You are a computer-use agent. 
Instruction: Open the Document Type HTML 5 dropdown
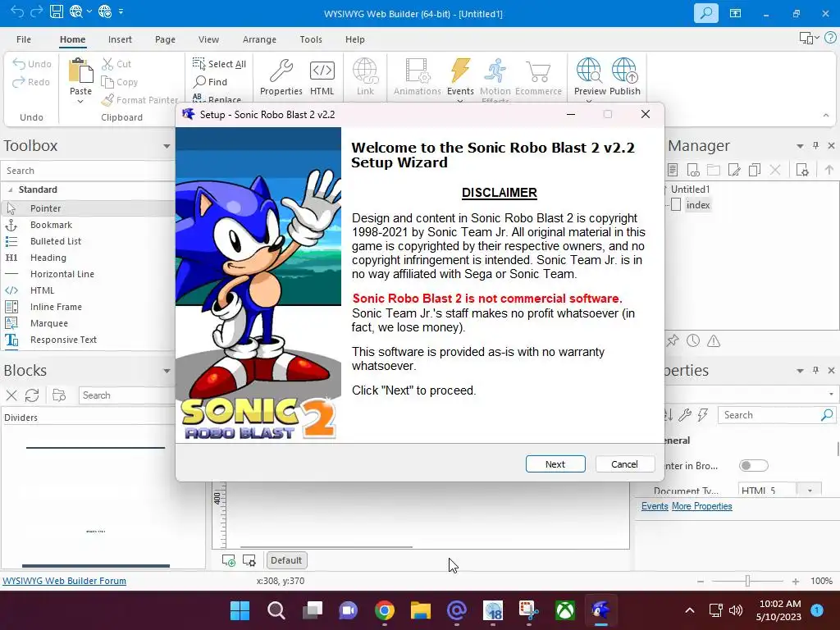810,491
